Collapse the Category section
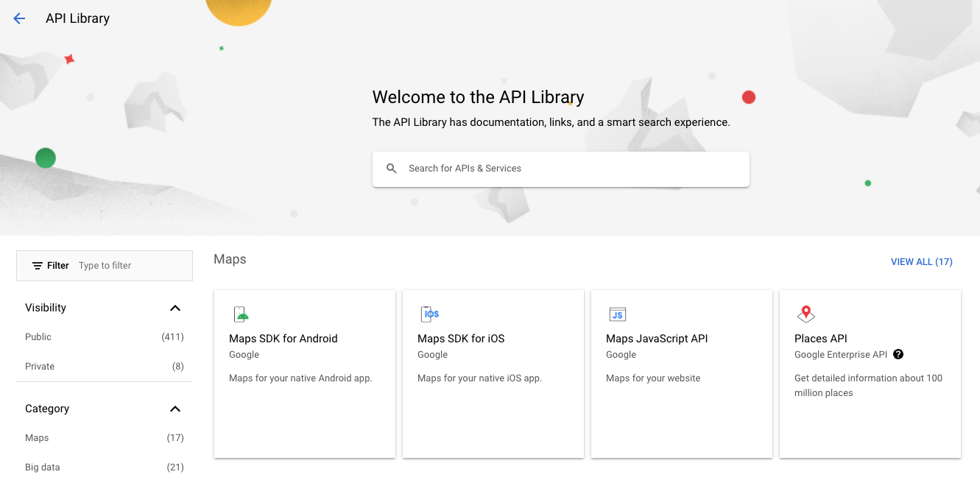The width and height of the screenshot is (980, 480). click(x=175, y=409)
